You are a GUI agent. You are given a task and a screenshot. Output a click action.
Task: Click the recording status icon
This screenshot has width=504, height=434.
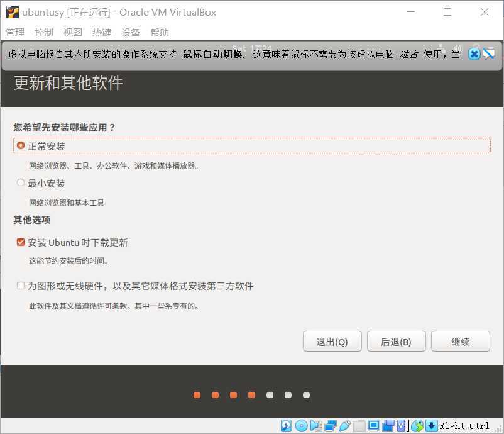point(388,426)
